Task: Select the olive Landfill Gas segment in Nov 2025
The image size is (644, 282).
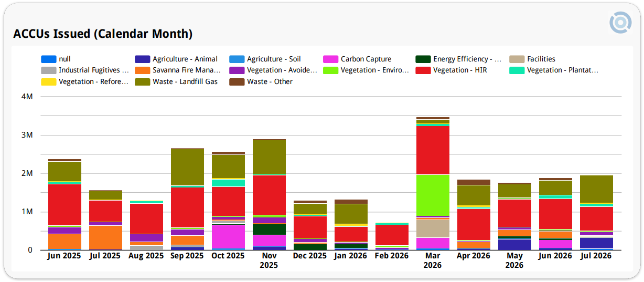Action: point(269,157)
